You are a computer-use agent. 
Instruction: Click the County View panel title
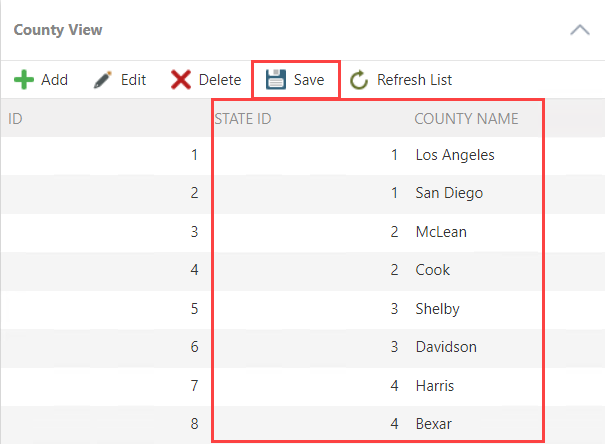coord(58,30)
